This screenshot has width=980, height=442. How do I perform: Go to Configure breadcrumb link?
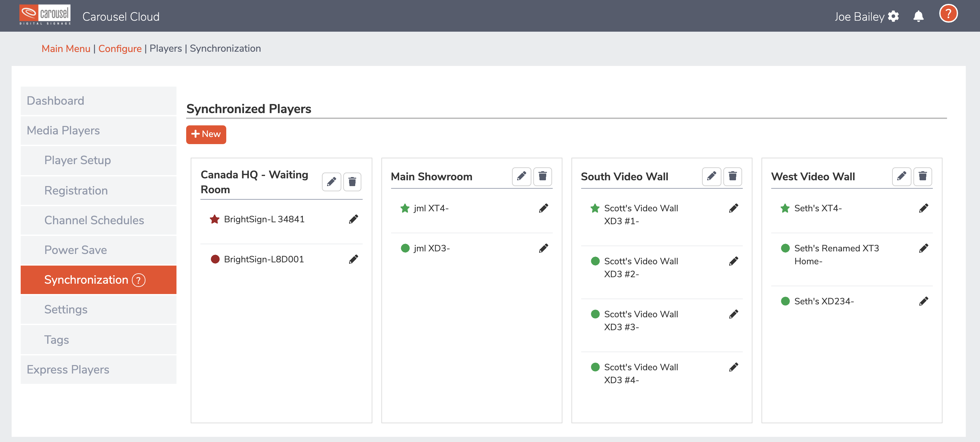tap(120, 48)
